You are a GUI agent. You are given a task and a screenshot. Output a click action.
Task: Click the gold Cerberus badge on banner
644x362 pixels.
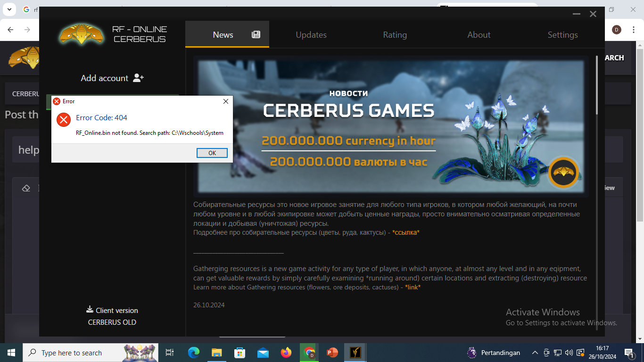click(x=563, y=173)
